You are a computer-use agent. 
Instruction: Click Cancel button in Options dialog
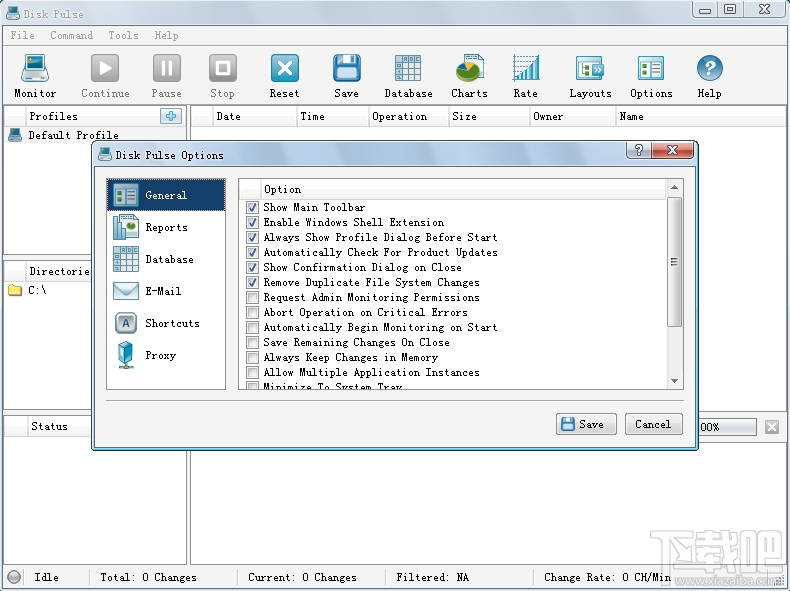653,424
